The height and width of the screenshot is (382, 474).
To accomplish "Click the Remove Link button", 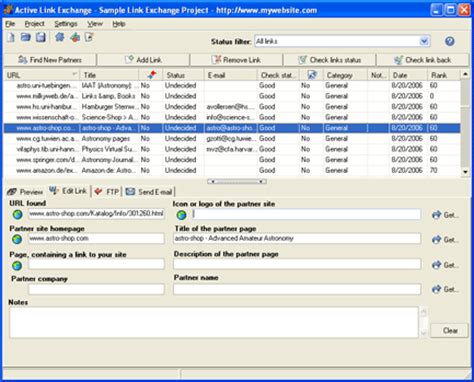I will point(237,60).
